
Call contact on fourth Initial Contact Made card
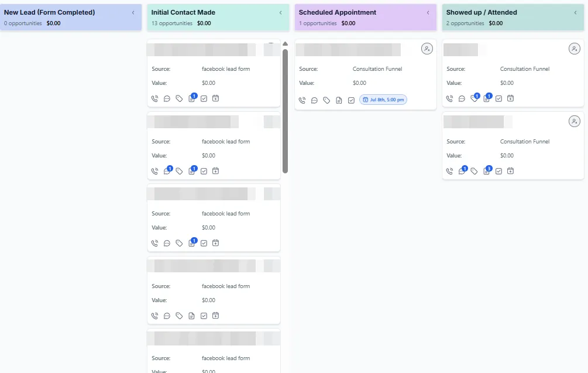(154, 316)
